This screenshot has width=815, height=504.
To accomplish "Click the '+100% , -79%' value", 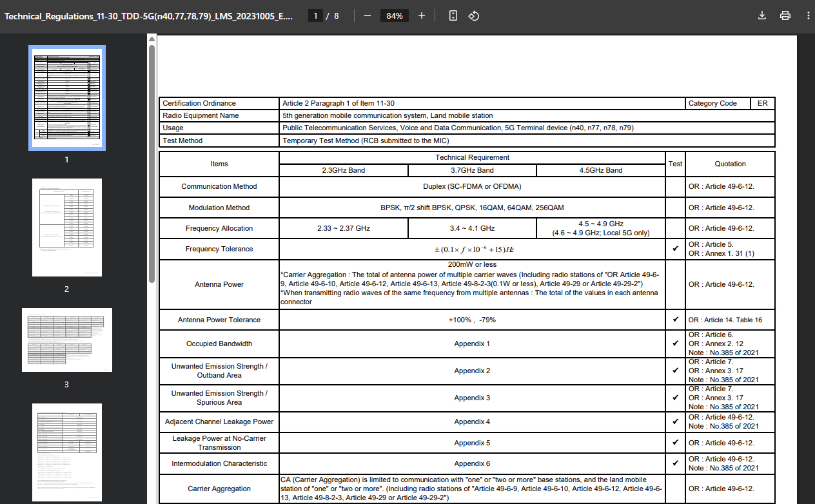I will 472,320.
